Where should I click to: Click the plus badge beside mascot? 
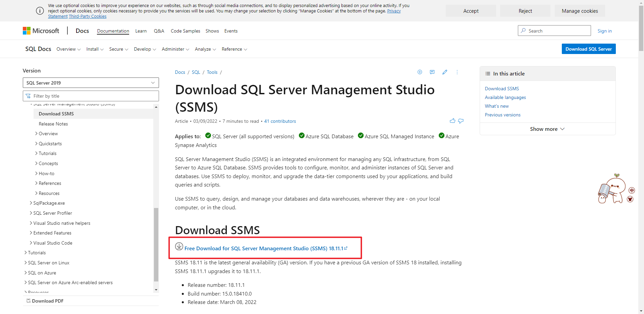pyautogui.click(x=632, y=190)
